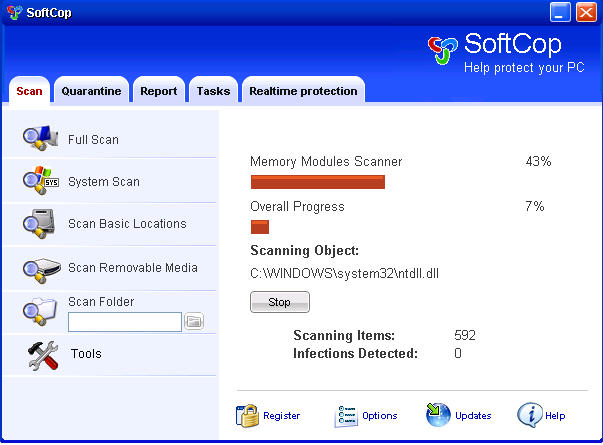Switch to the Scan tab
The image size is (603, 445).
click(29, 91)
